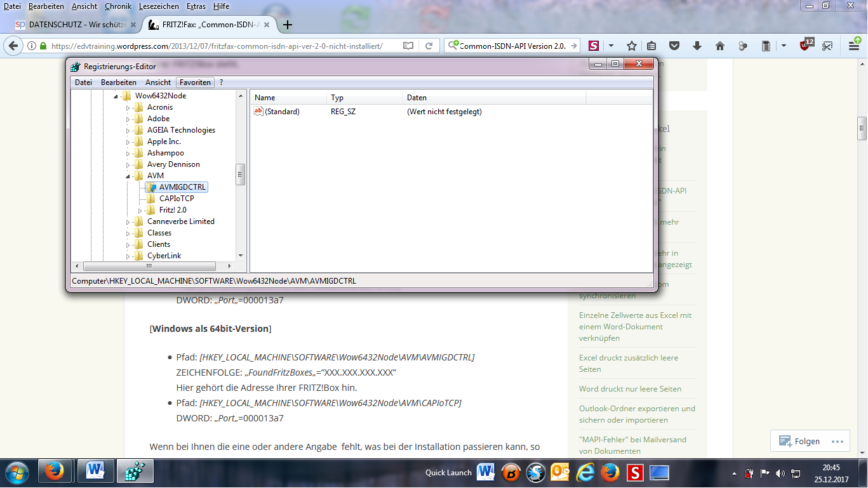Viewport: 868px width, 488px height.
Task: Collapse the AVM registry key
Action: [x=128, y=176]
